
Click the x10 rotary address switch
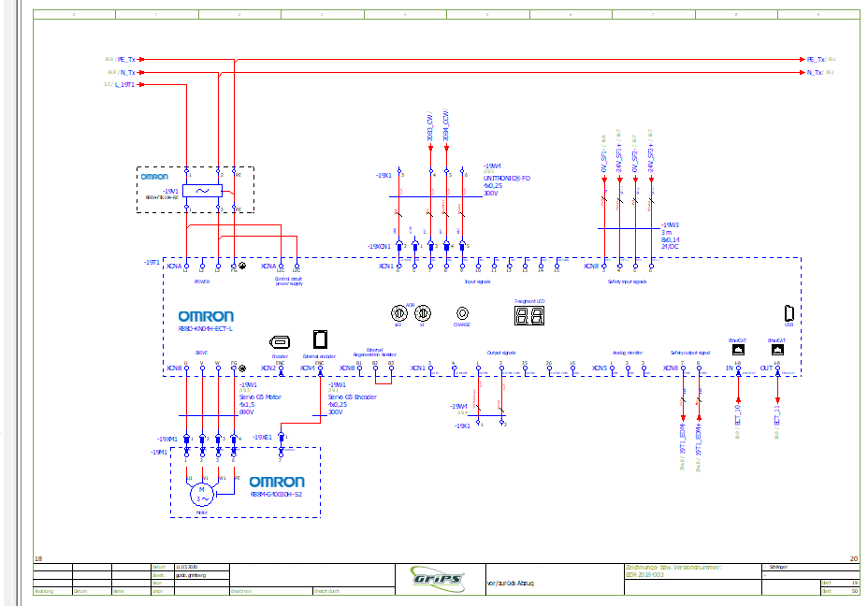tap(398, 312)
